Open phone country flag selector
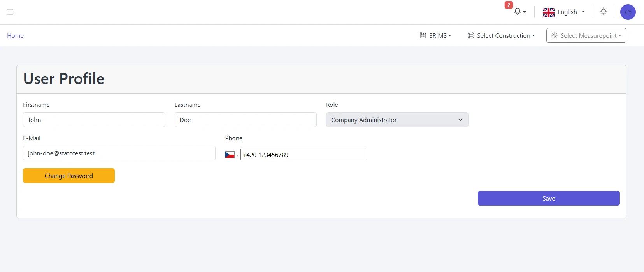The width and height of the screenshot is (644, 272). [x=232, y=155]
